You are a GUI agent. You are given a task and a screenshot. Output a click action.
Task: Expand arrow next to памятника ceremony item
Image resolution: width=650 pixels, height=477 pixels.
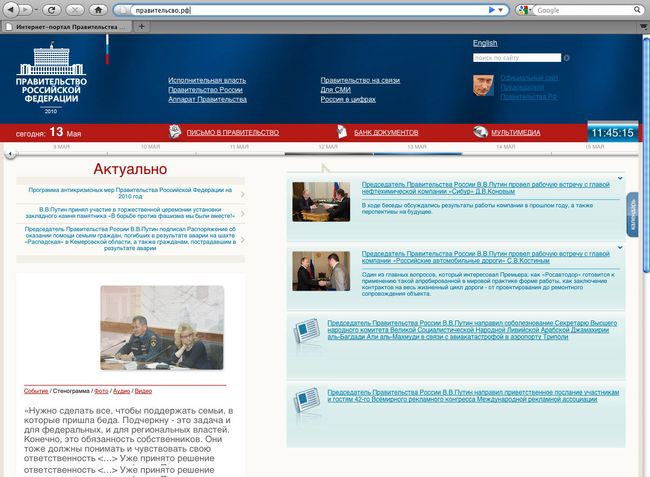coord(243,213)
